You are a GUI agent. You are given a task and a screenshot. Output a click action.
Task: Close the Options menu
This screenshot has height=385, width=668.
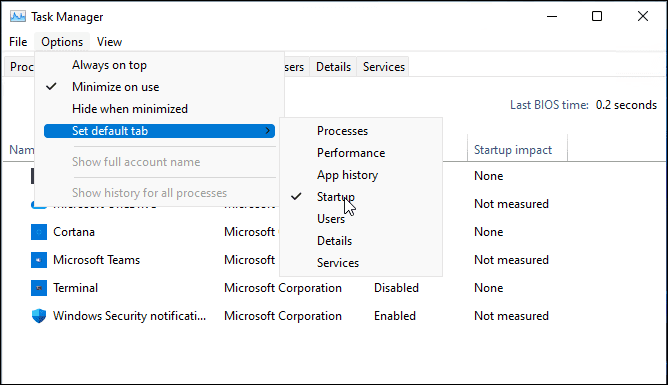[x=62, y=42]
